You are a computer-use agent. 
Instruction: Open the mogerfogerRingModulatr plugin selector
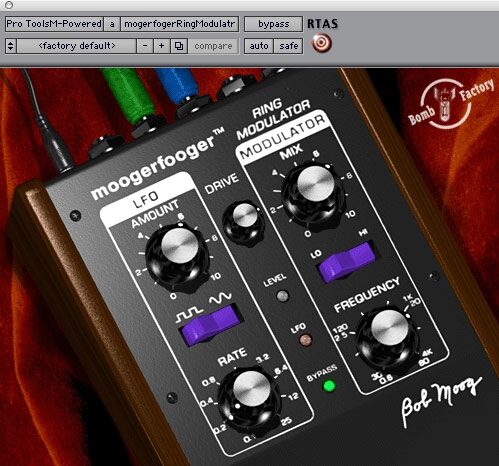point(180,24)
